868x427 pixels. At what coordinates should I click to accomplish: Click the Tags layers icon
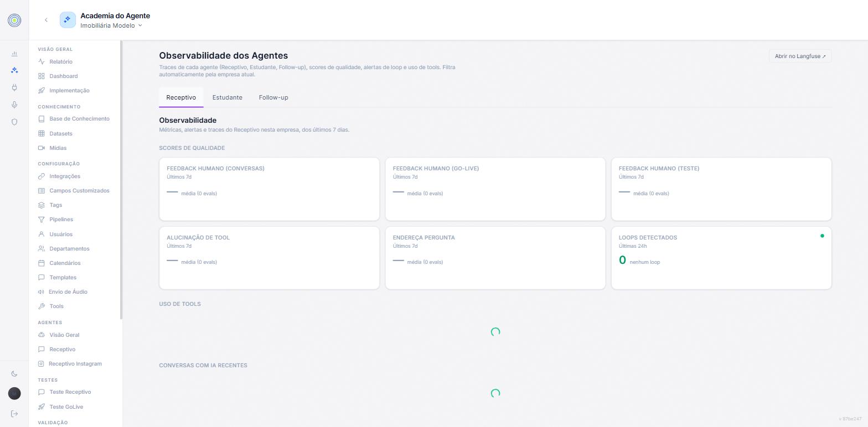[x=42, y=205]
